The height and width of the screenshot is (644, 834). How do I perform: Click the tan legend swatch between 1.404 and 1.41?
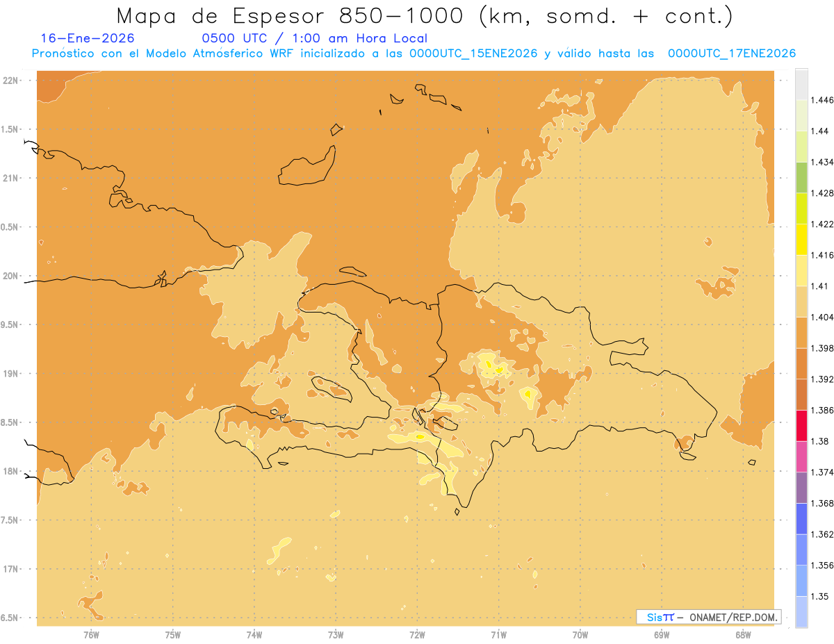[x=801, y=302]
